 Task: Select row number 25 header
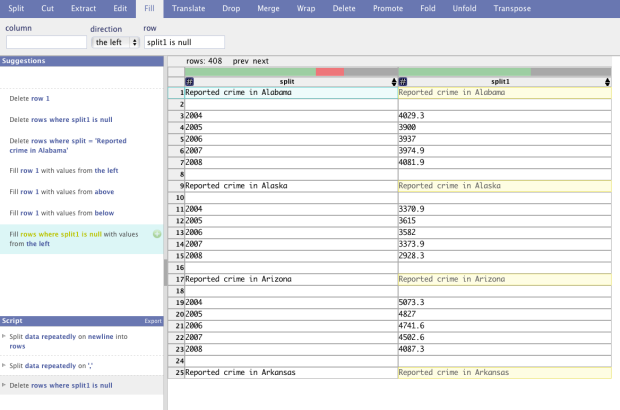click(x=176, y=372)
